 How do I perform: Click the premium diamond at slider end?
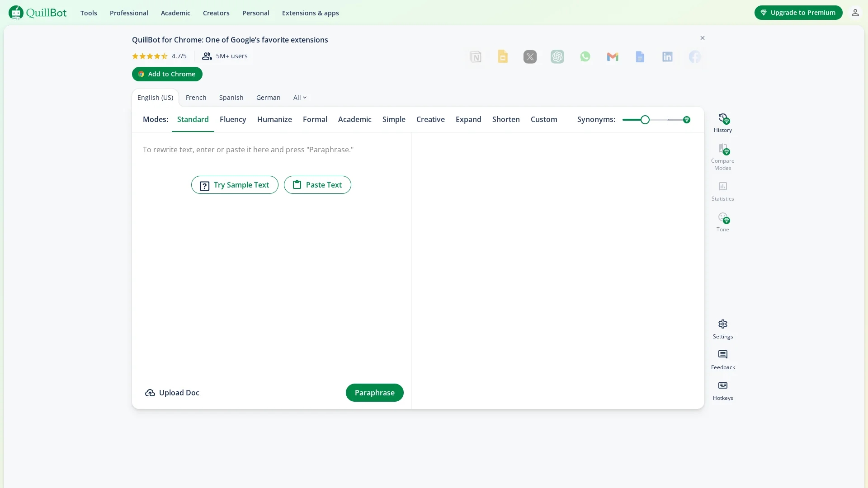[x=687, y=120]
